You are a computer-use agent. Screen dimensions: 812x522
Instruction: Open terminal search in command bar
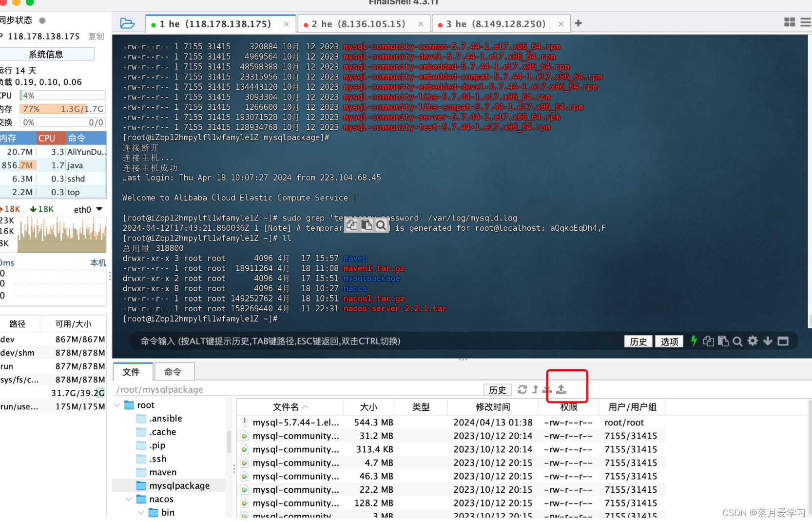click(x=737, y=341)
